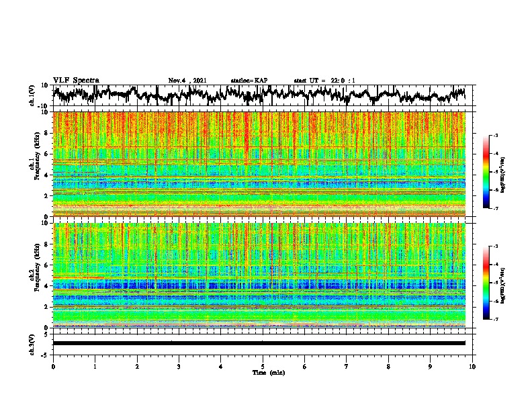Viewport: 532px width, 411px height.
Task: Click time axis tick label "0"
Action: pos(53,367)
